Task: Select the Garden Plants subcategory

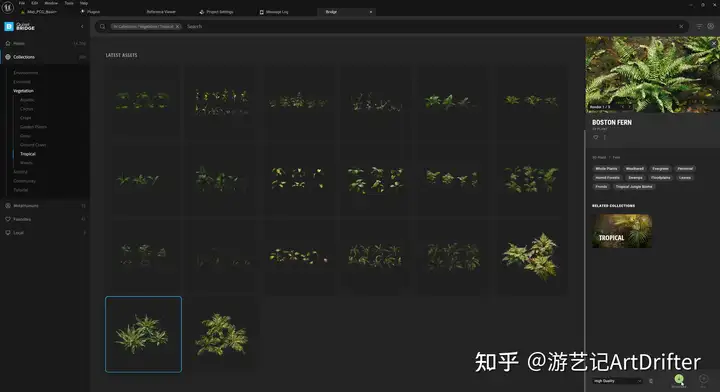Action: point(33,127)
